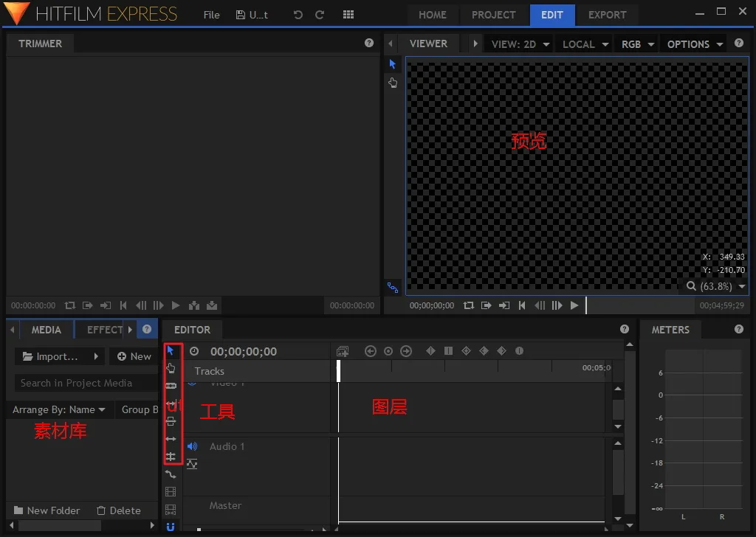This screenshot has width=756, height=537.
Task: Select the Slice tool in Editor
Action: 171,386
